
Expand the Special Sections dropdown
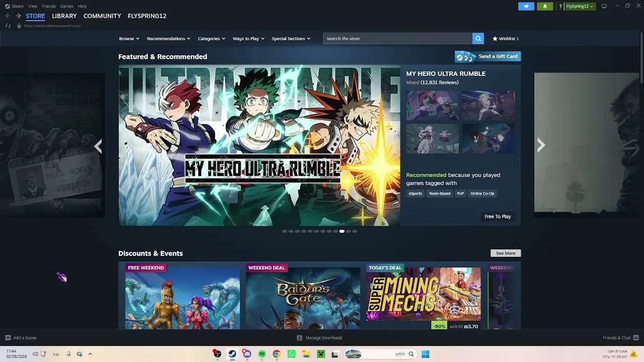coord(291,39)
